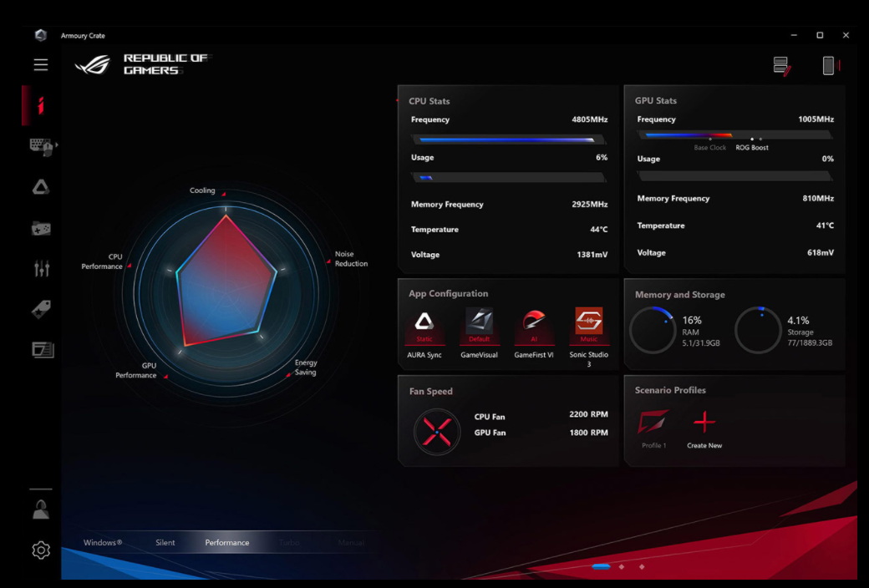Click the Noise Reduction radar label
Image resolution: width=869 pixels, height=588 pixels.
[351, 259]
